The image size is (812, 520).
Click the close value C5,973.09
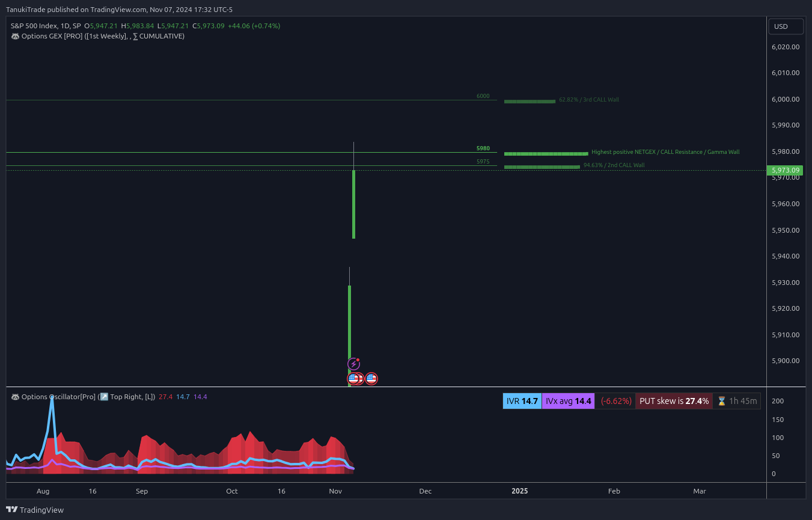tap(209, 26)
